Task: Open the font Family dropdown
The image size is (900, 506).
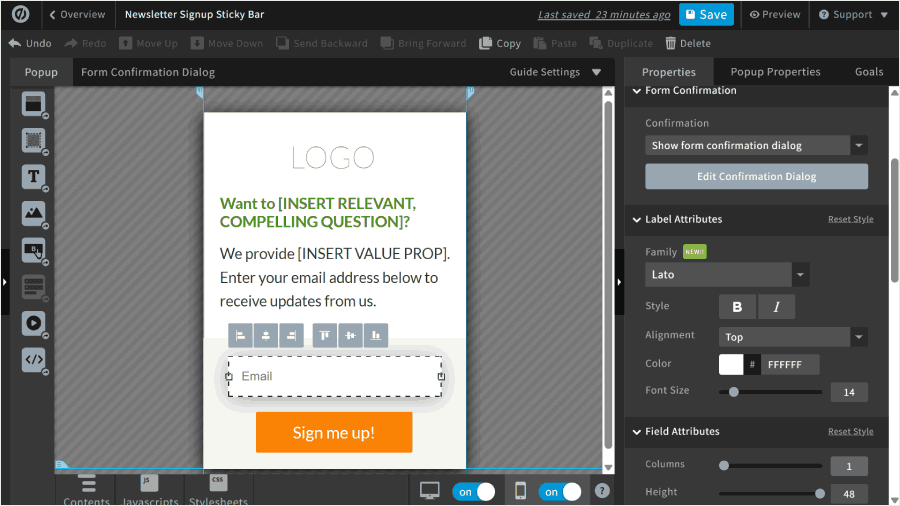Action: point(727,275)
